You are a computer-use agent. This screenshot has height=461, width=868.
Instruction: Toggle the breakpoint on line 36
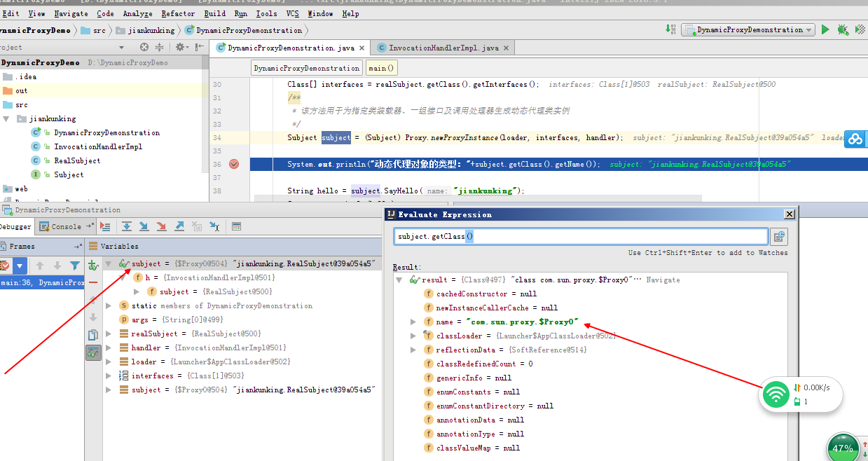[234, 164]
